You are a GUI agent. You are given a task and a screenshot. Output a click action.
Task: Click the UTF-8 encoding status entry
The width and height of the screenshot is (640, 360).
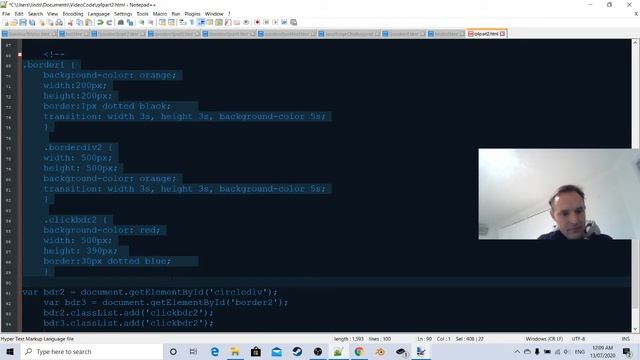(578, 339)
